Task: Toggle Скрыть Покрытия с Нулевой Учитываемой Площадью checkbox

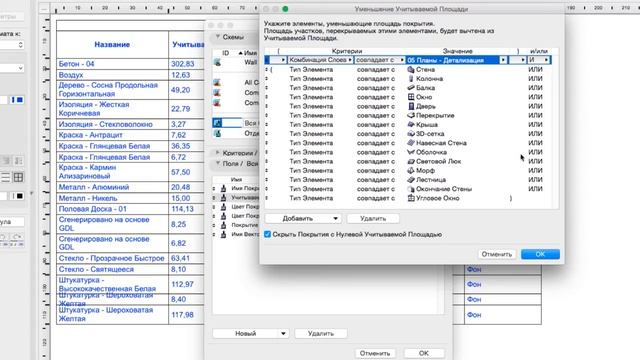Action: (267, 234)
